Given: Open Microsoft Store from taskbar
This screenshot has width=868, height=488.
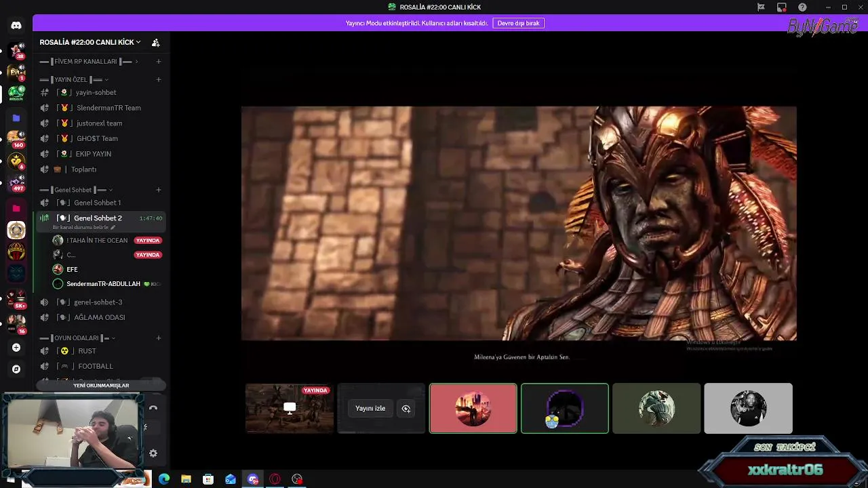Looking at the screenshot, I should (x=208, y=479).
